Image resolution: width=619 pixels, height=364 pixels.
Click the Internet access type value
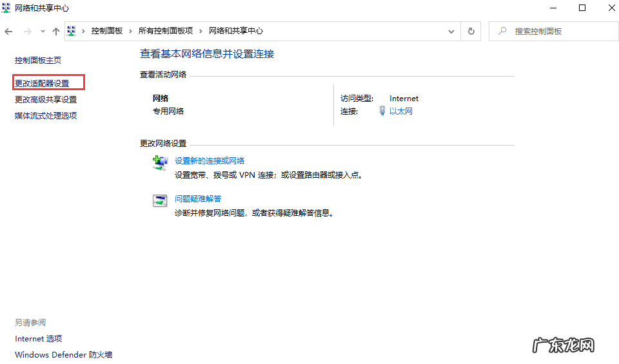coord(404,99)
